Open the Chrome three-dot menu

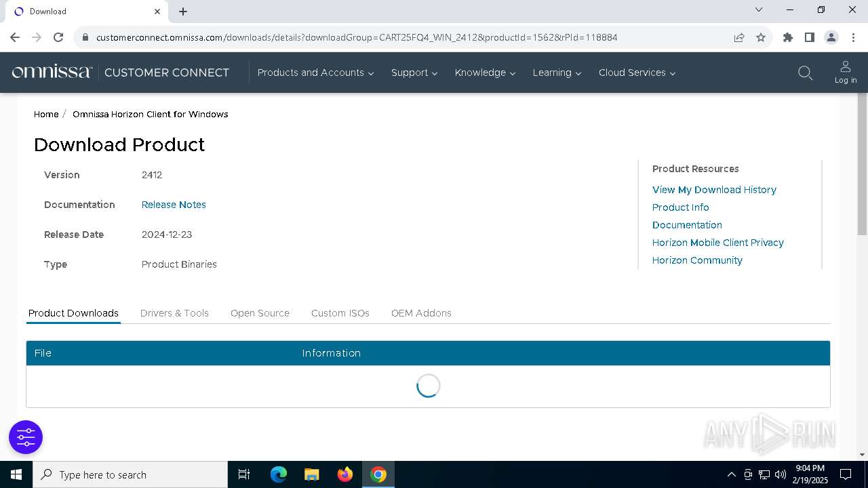(x=853, y=37)
